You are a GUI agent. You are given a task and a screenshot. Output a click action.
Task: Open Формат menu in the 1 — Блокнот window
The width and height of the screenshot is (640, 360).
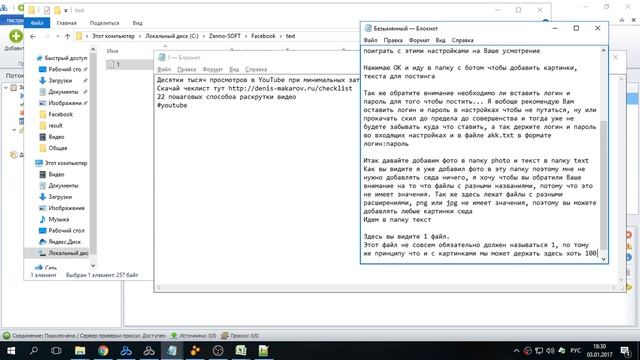(x=213, y=70)
